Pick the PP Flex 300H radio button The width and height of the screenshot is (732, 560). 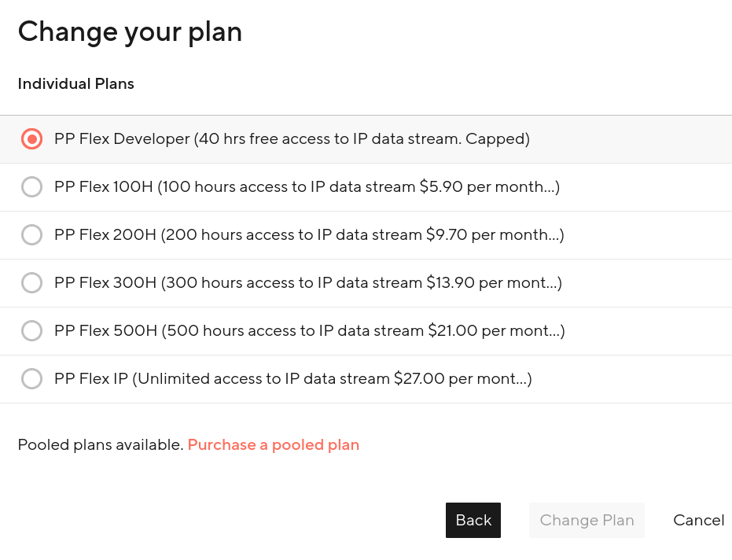click(x=31, y=283)
